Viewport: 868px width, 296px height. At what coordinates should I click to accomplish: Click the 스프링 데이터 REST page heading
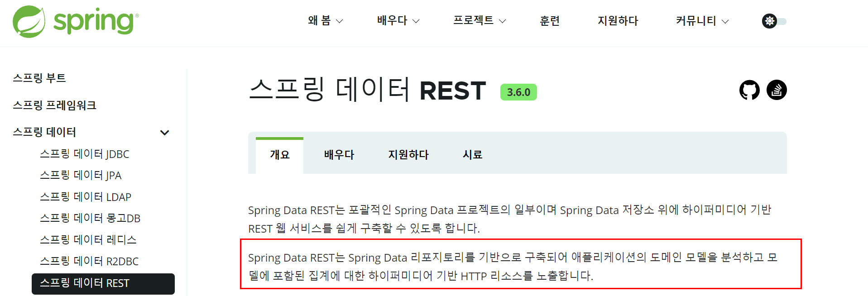[367, 90]
